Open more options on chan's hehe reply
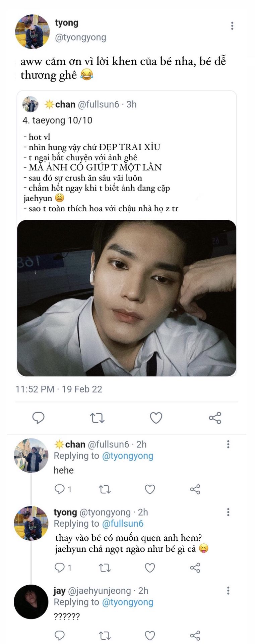 pos(228,444)
